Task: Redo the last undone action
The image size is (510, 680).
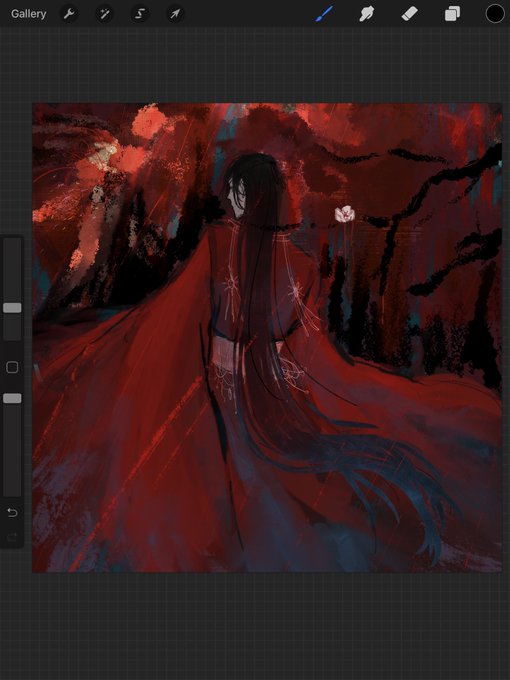Action: pos(12,537)
